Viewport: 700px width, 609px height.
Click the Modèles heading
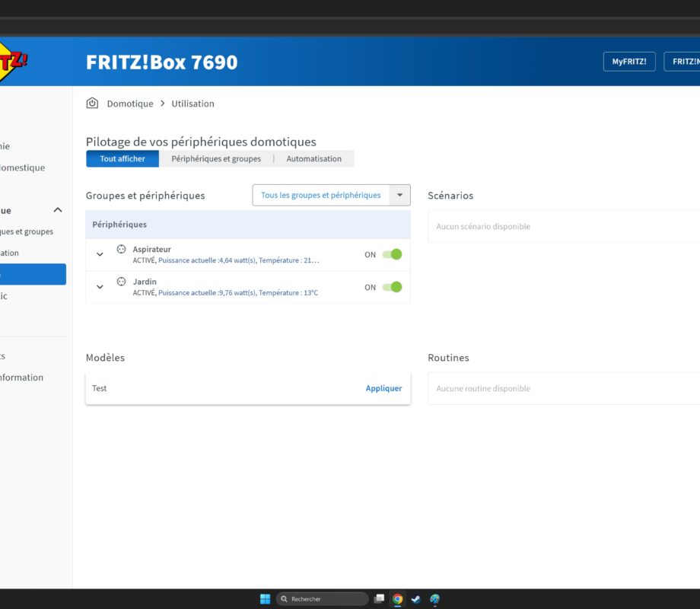coord(105,358)
